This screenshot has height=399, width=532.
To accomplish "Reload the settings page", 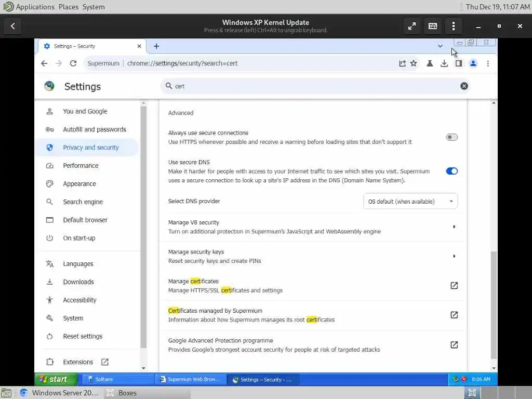I will click(73, 63).
